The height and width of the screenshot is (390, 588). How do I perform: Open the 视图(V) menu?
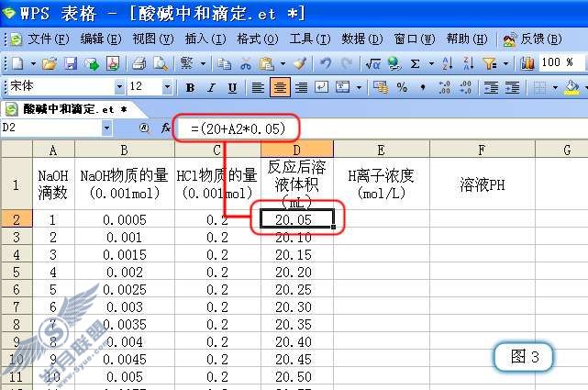click(153, 39)
